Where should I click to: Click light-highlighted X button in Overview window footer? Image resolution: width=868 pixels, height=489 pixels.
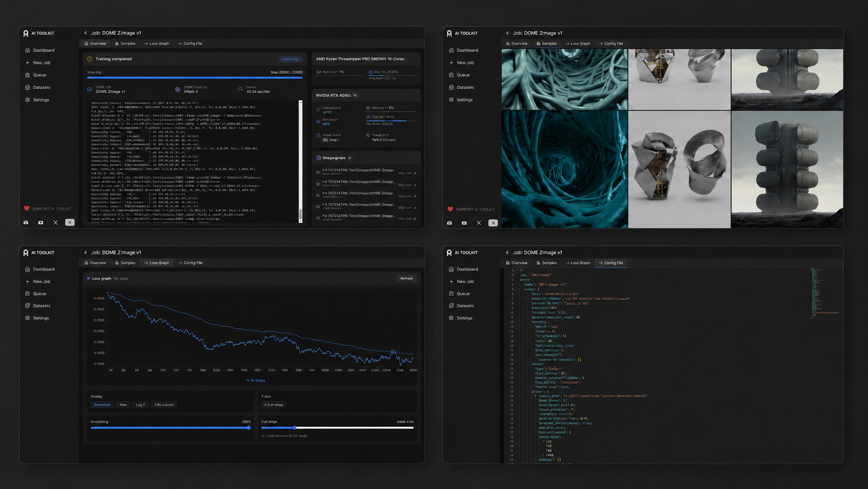[70, 222]
